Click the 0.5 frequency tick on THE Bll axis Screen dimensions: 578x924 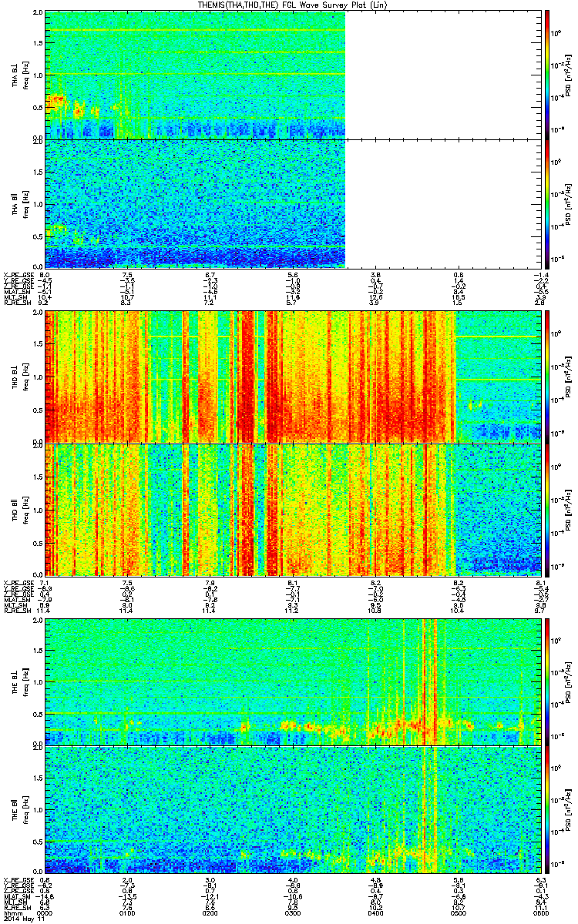tap(37, 842)
